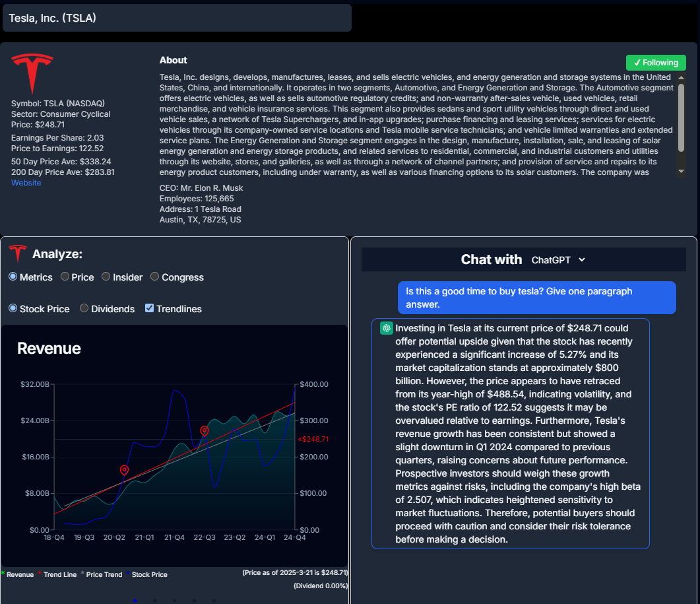This screenshot has height=604, width=700.
Task: Click the 'Austin, TX, 78725, US' text
Action: pos(201,220)
